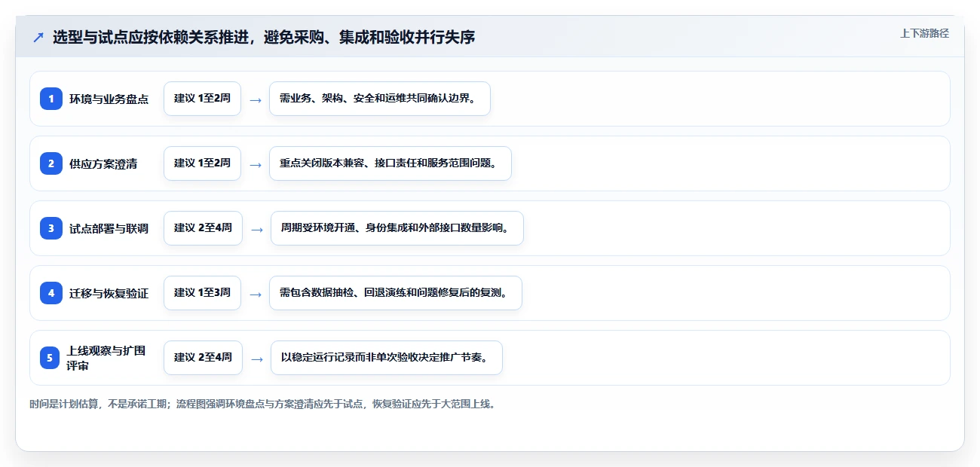This screenshot has width=980, height=467.
Task: Click the note 周期受环境开通、身份集成和外部接口数量影响
Action: (397, 228)
